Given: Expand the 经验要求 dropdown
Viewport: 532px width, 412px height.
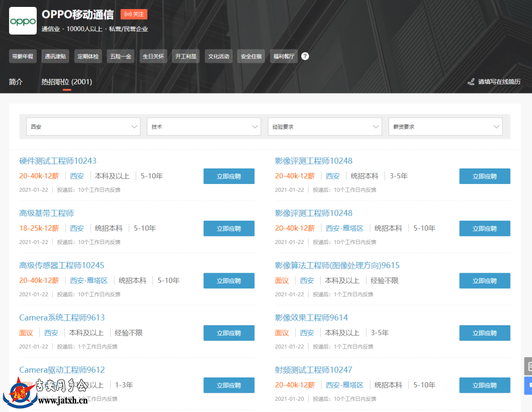Looking at the screenshot, I should click(x=325, y=127).
